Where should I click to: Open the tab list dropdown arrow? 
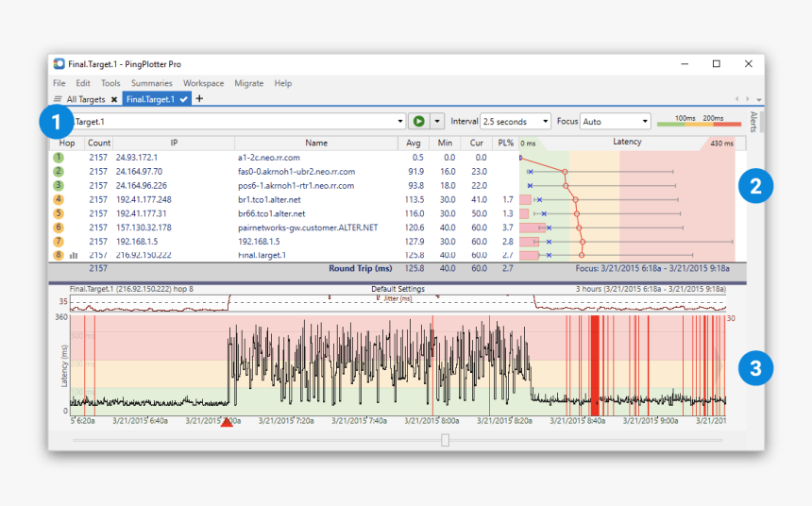click(x=759, y=99)
